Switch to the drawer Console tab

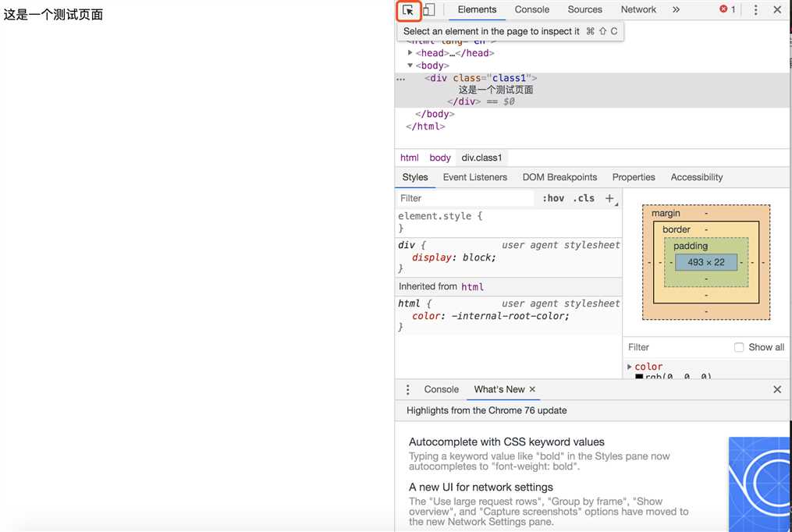pyautogui.click(x=442, y=389)
